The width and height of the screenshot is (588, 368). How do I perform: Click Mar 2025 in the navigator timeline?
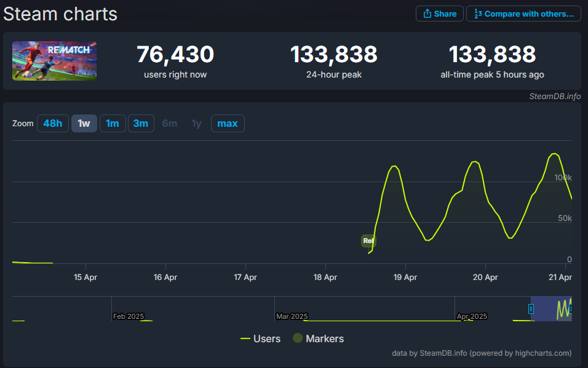click(292, 316)
